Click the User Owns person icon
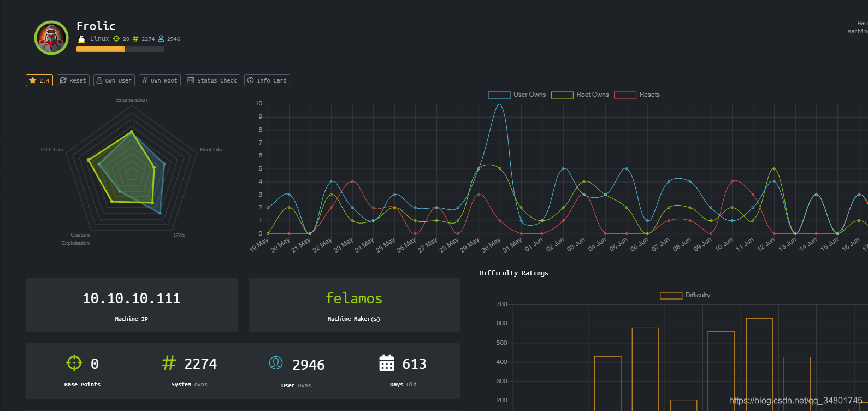 tap(276, 363)
